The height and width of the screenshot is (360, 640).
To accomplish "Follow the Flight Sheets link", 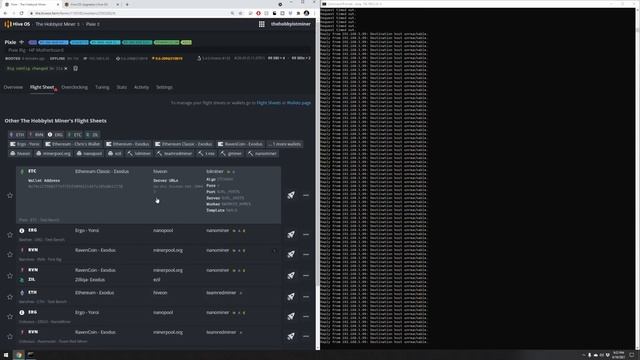I will tap(269, 103).
